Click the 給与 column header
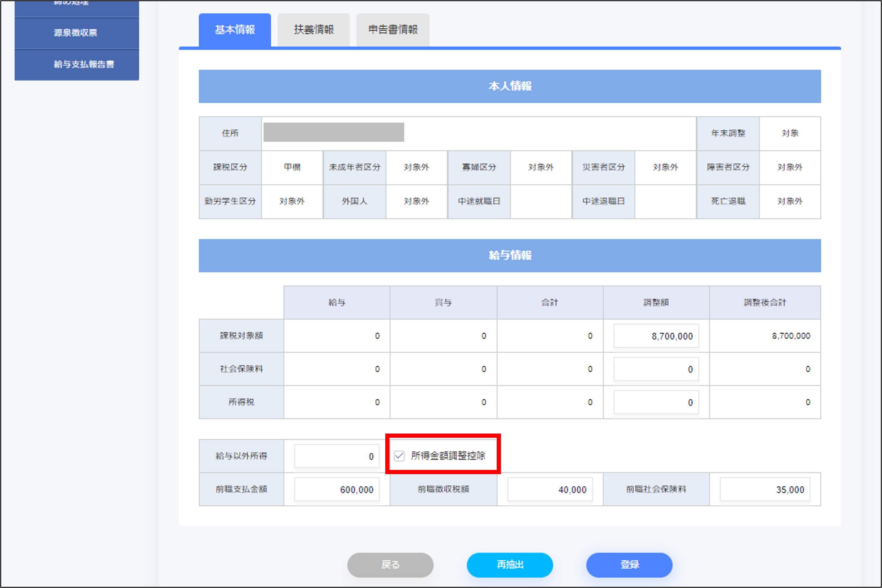Image resolution: width=882 pixels, height=588 pixels. (337, 303)
